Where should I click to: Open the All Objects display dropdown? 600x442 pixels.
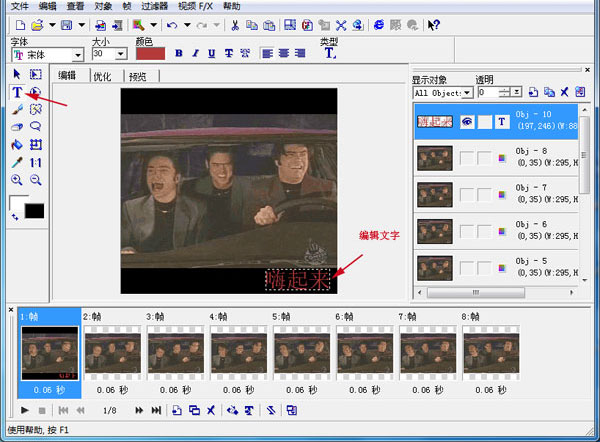click(x=467, y=93)
